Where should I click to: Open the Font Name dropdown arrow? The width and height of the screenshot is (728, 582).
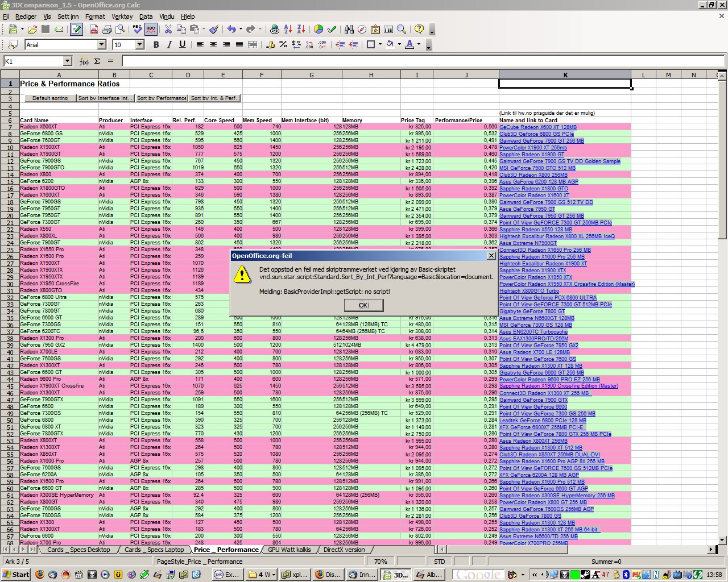(x=102, y=44)
